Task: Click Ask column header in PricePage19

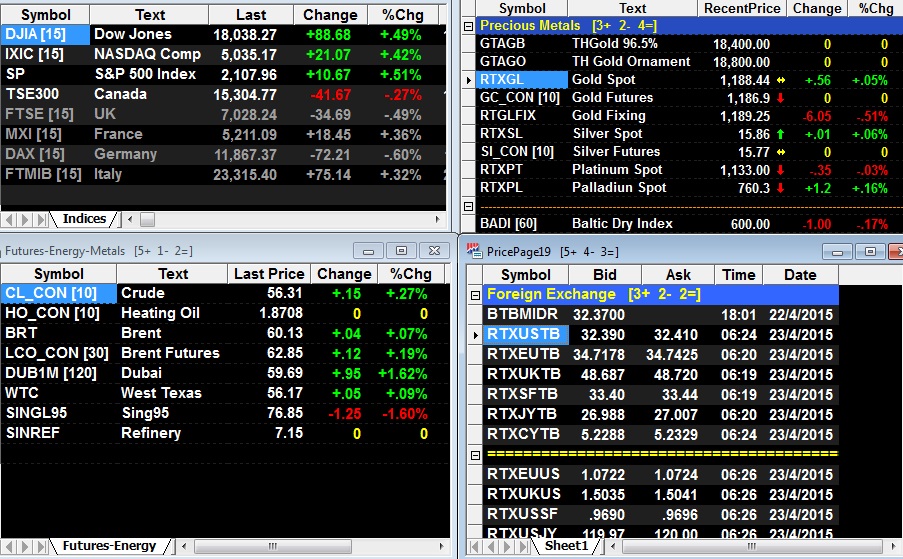Action: pos(678,275)
